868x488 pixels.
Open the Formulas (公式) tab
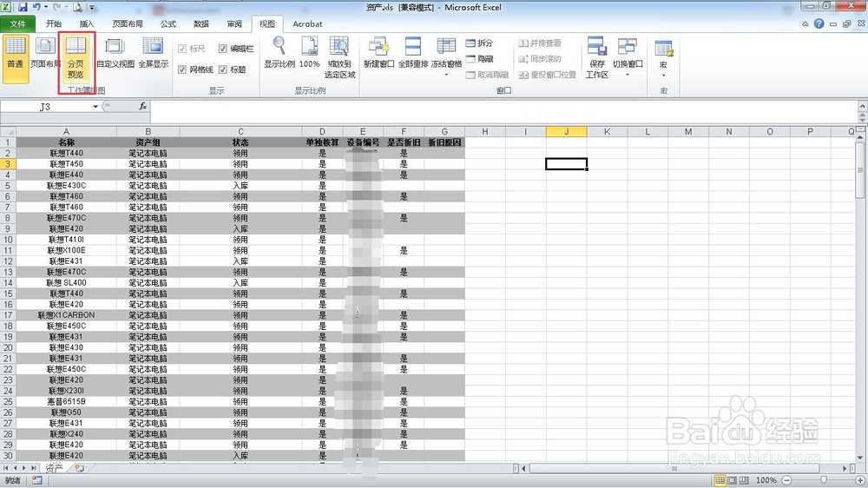[x=168, y=23]
